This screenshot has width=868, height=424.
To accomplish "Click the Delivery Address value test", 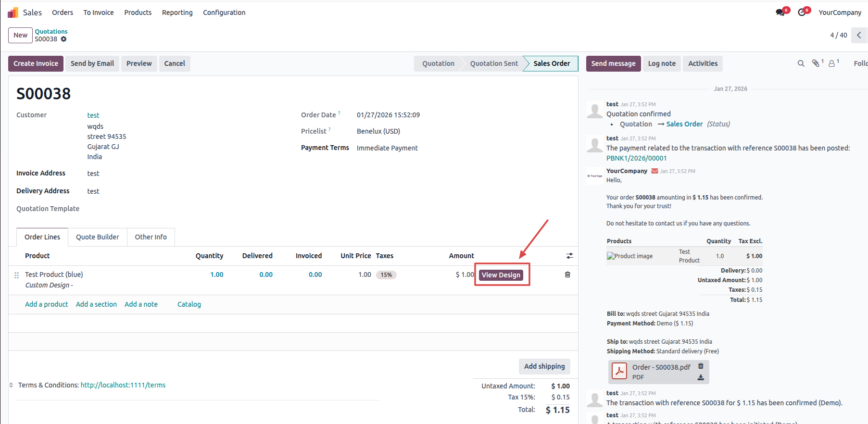I will point(93,191).
